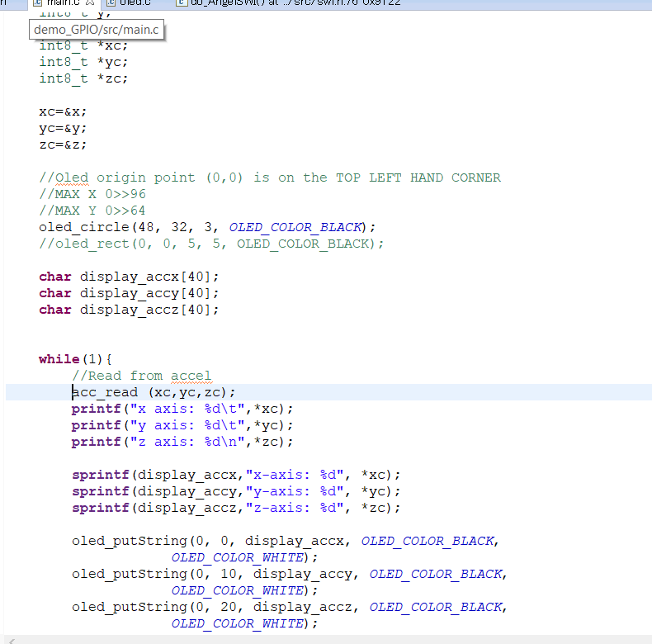The width and height of the screenshot is (652, 644).
Task: Click the 'yc=&y;' assignment line
Action: pos(63,128)
